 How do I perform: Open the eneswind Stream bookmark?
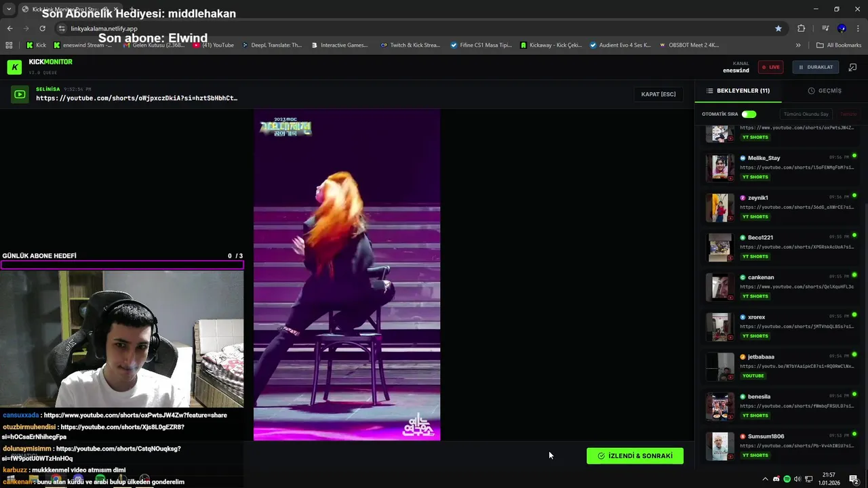click(x=83, y=45)
